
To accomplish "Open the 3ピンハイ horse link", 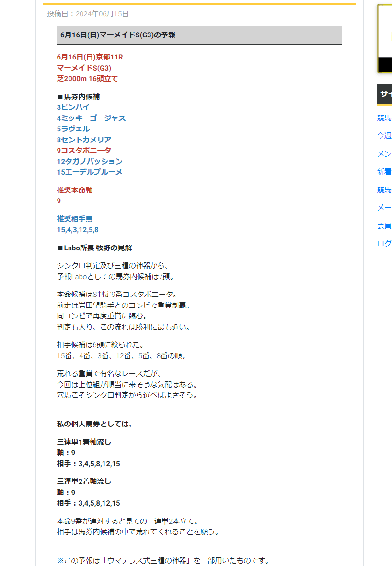I will 73,107.
